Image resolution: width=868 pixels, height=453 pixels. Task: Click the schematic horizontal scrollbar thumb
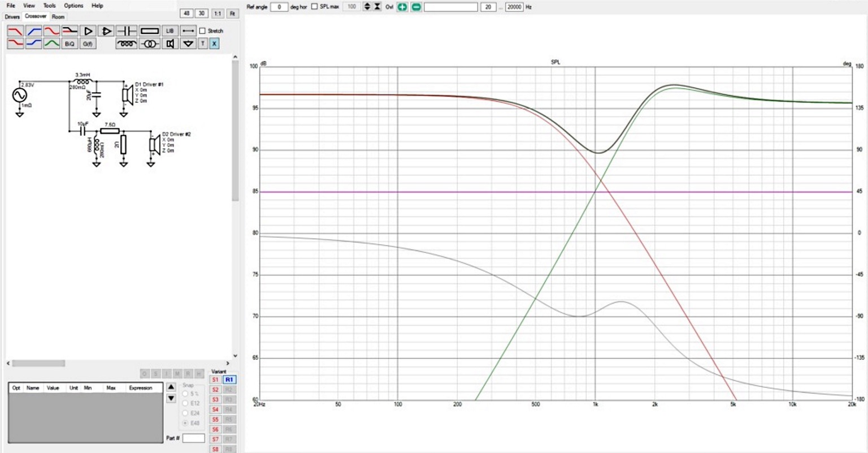(x=38, y=363)
